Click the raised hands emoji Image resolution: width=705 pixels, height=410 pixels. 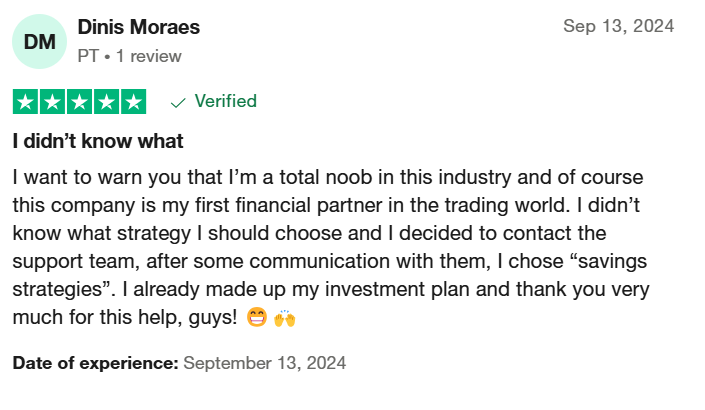pos(285,318)
